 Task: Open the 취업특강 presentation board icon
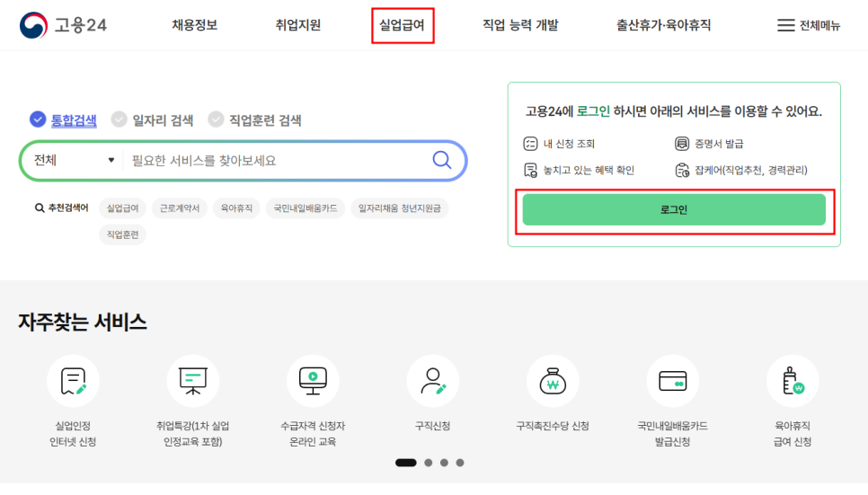point(192,381)
